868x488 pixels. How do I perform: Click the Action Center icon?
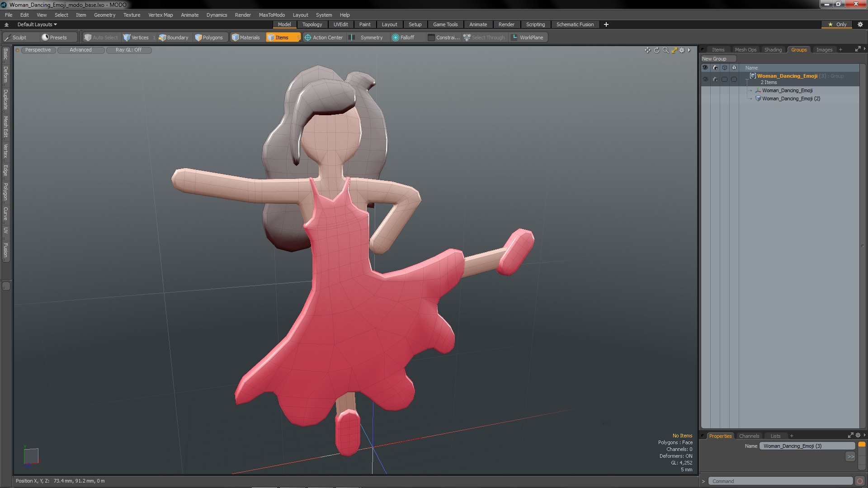[x=307, y=38]
